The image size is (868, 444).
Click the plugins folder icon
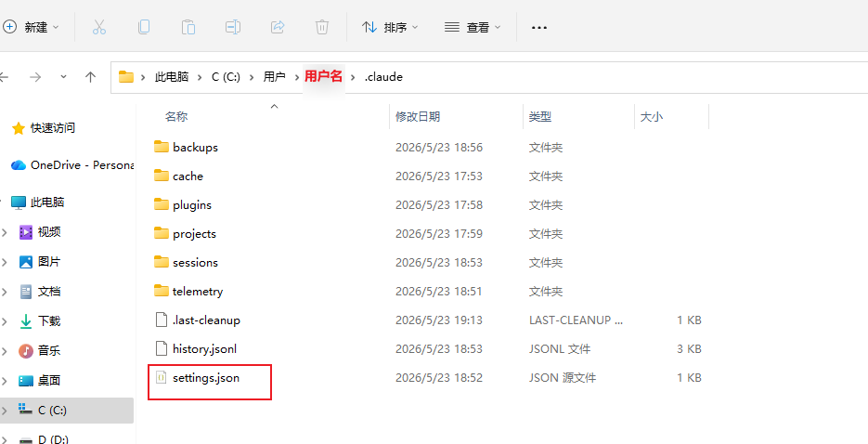click(162, 204)
